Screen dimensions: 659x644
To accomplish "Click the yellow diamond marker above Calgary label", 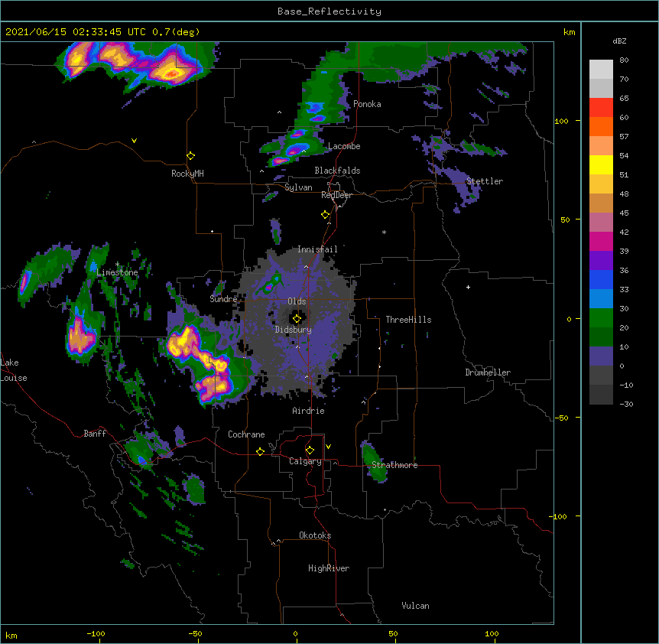I will pos(310,450).
